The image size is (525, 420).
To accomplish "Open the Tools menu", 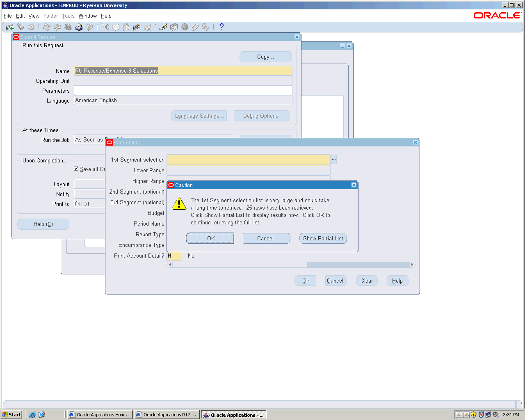I will point(68,16).
